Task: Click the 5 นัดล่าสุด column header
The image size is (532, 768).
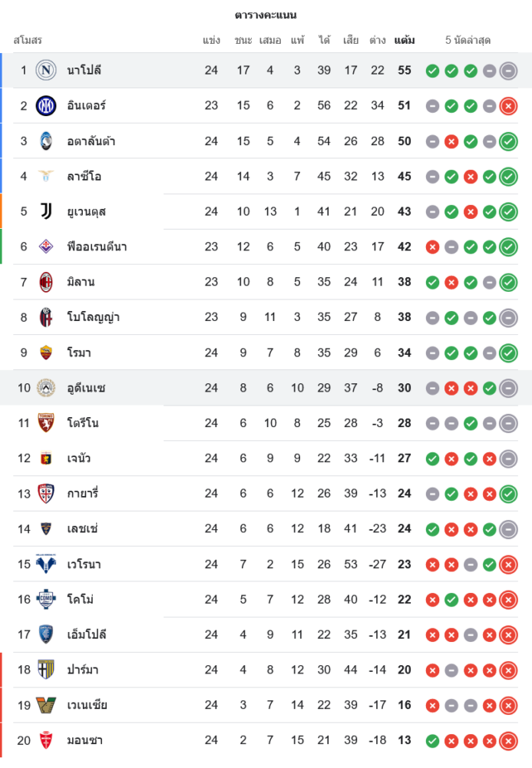Action: (x=468, y=40)
